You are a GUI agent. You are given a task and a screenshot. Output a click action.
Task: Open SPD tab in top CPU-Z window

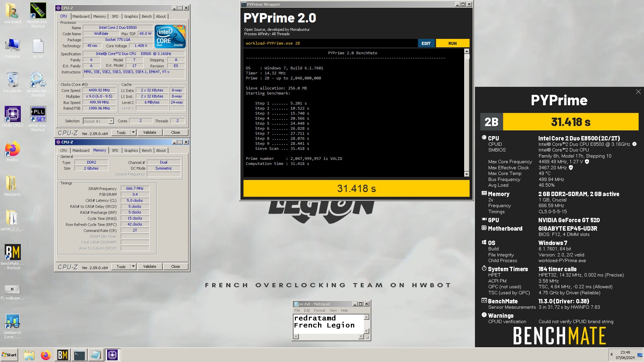click(x=115, y=16)
